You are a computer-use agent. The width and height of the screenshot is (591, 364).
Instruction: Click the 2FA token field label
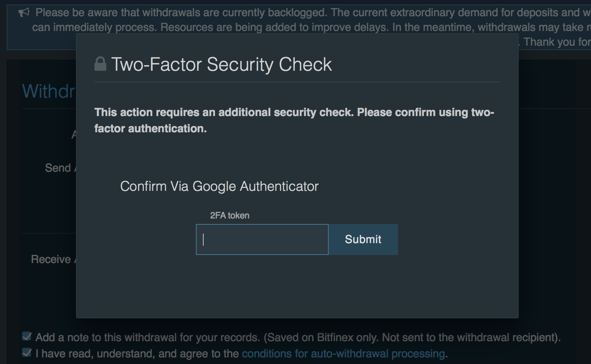point(229,216)
